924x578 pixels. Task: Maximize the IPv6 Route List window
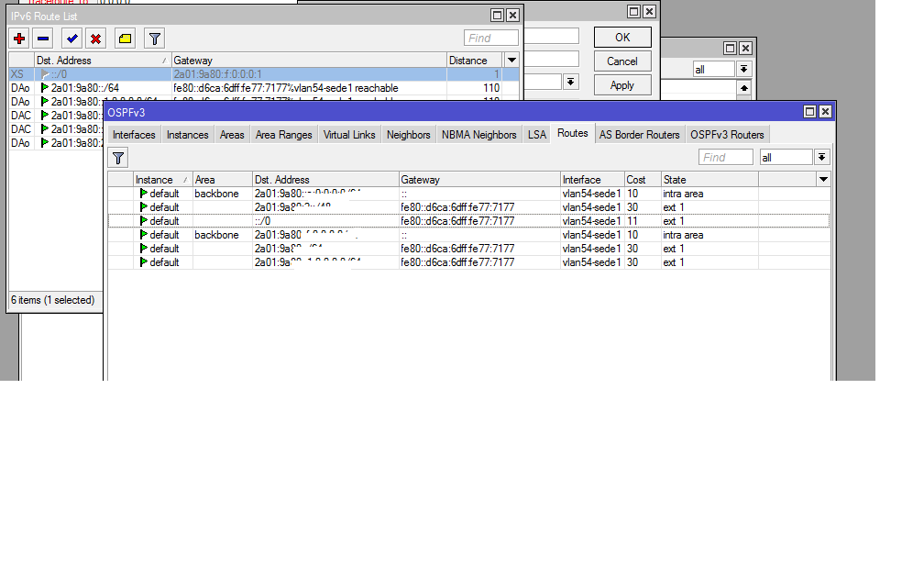[x=498, y=16]
